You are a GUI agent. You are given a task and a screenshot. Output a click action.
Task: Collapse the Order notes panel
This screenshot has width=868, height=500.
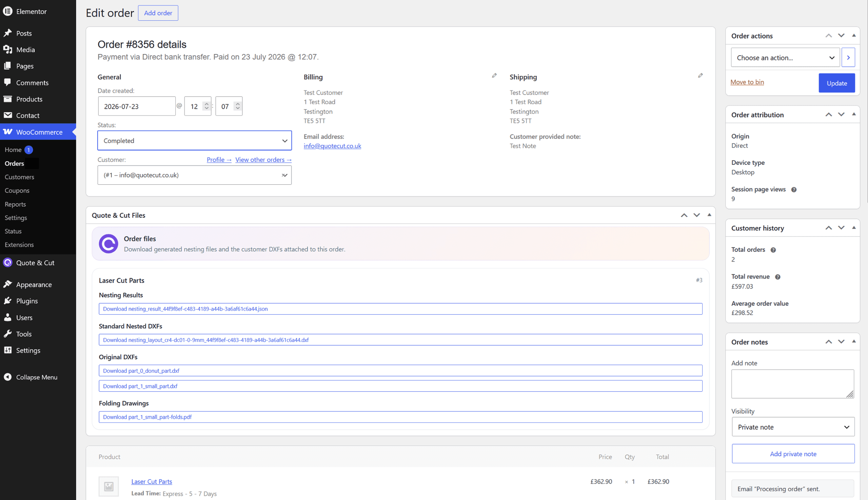coord(853,341)
